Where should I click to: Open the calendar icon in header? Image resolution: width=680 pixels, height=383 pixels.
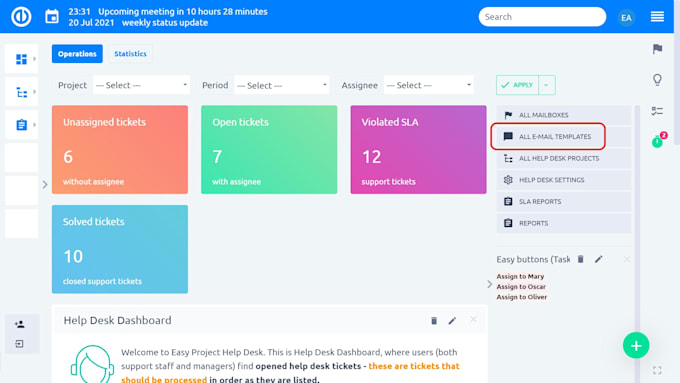click(52, 17)
